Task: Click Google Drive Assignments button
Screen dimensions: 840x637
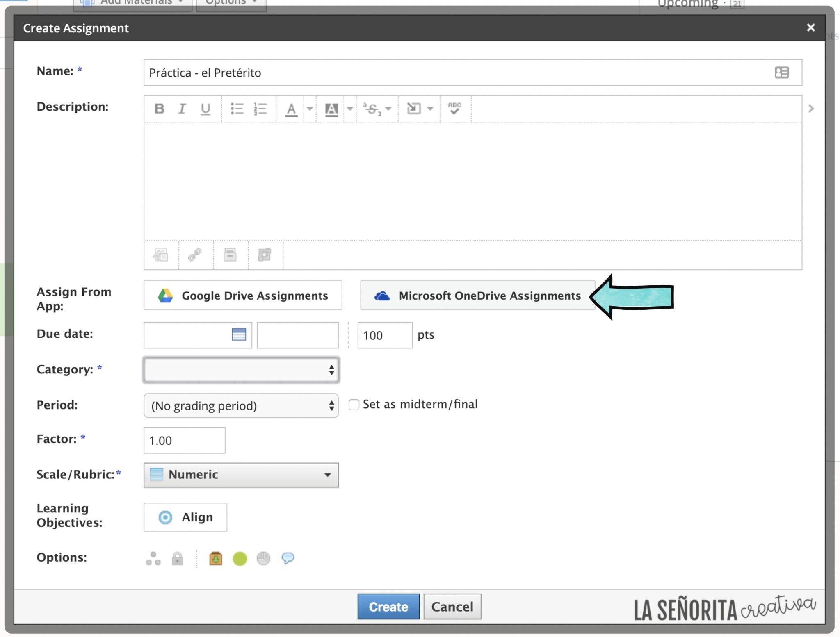Action: point(243,295)
